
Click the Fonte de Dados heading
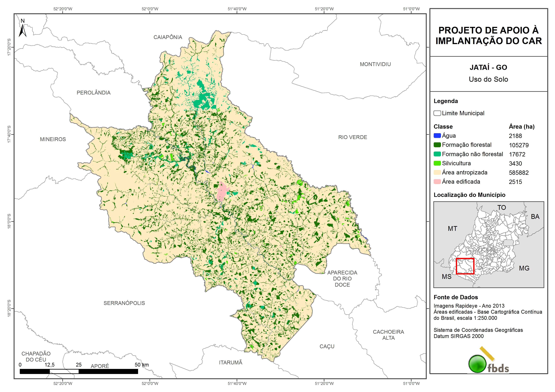456,297
